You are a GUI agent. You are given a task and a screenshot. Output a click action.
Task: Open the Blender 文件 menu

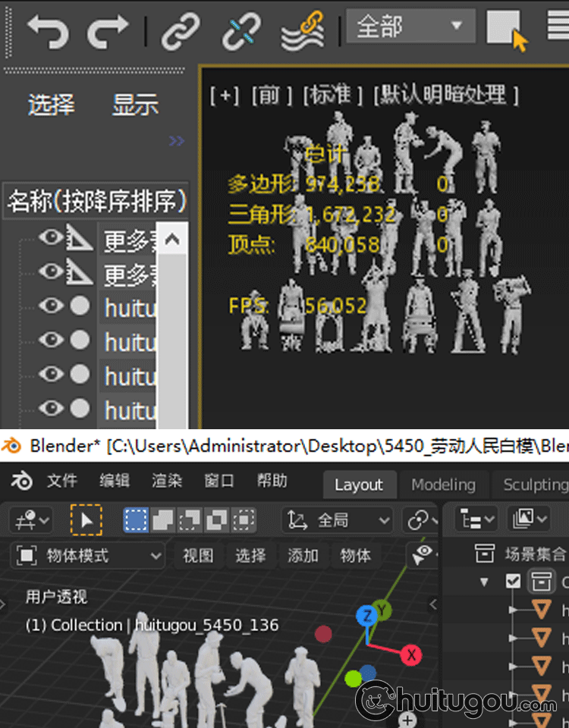(61, 481)
